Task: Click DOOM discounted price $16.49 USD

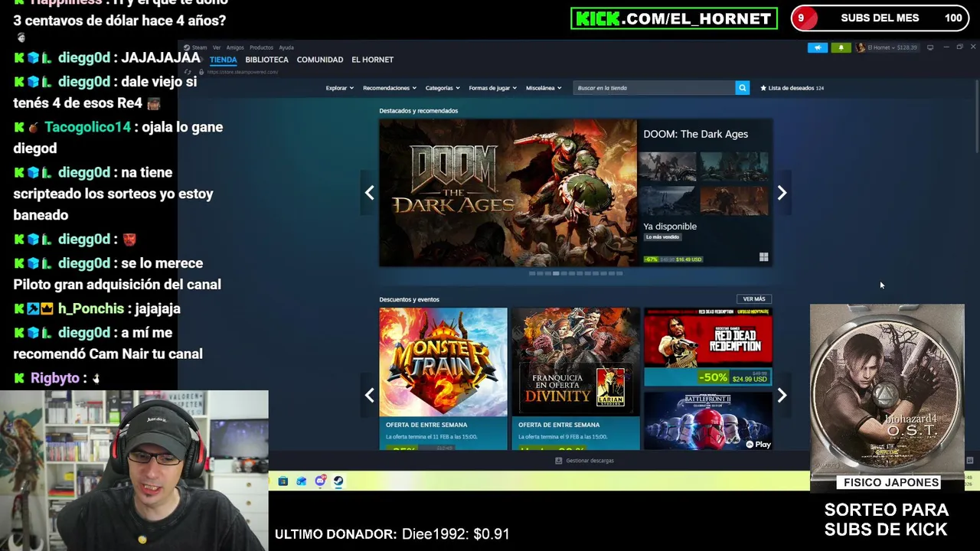Action: click(689, 259)
